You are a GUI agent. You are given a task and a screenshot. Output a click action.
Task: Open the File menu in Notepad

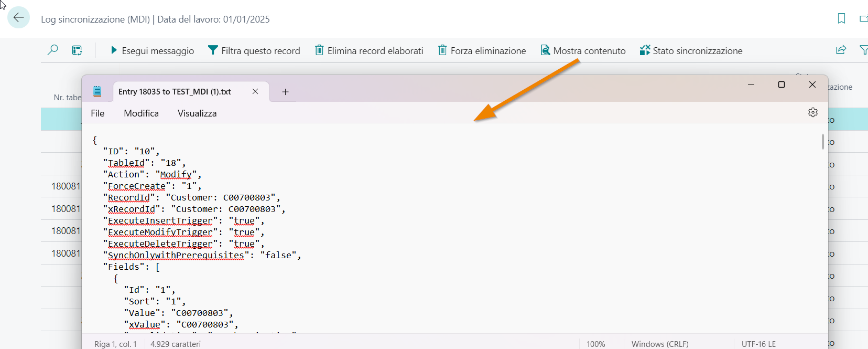click(x=97, y=113)
